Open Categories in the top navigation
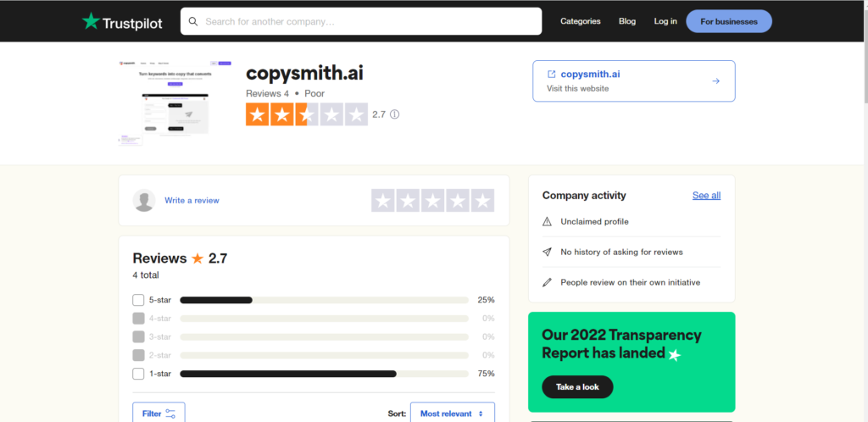This screenshot has width=868, height=422. point(580,21)
